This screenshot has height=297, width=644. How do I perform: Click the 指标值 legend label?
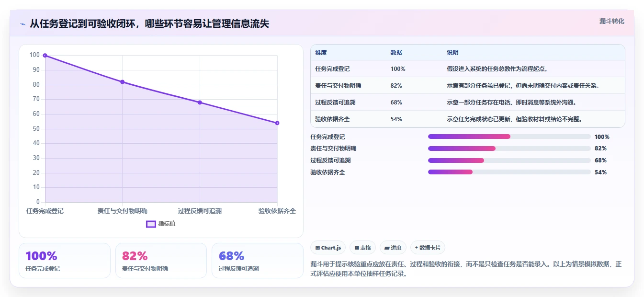point(167,224)
